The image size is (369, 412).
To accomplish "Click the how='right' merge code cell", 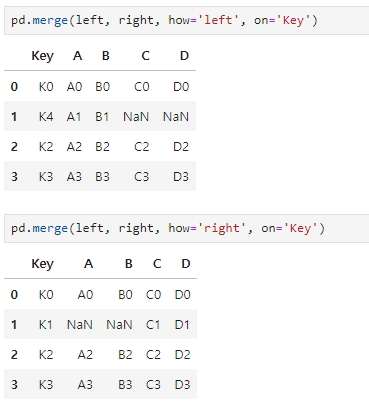I will [x=186, y=228].
